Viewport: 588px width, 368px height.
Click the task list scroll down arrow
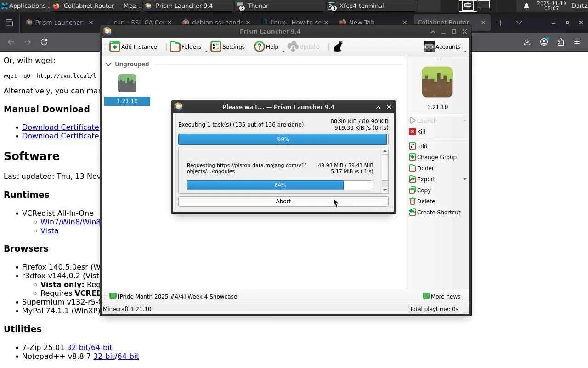coord(385,190)
